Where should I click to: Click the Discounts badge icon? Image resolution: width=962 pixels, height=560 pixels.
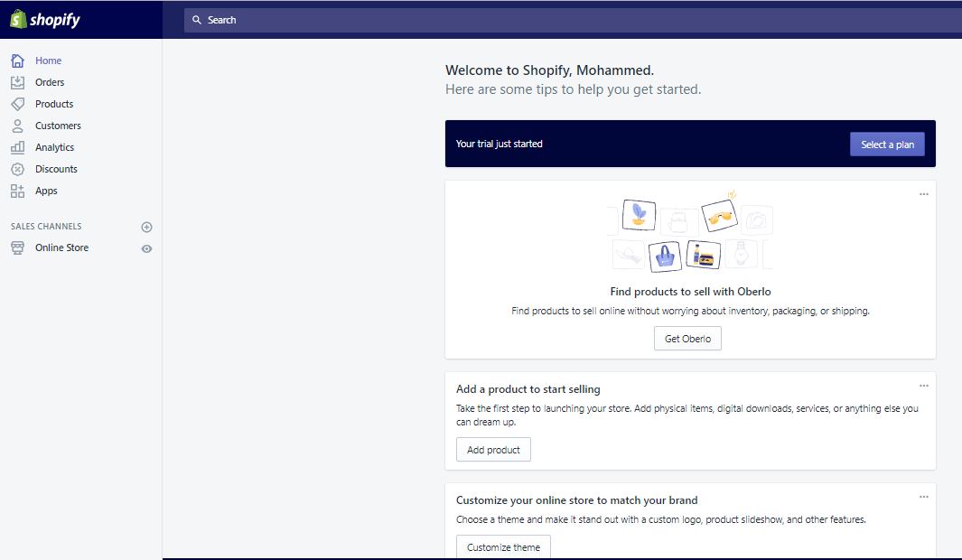tap(18, 169)
